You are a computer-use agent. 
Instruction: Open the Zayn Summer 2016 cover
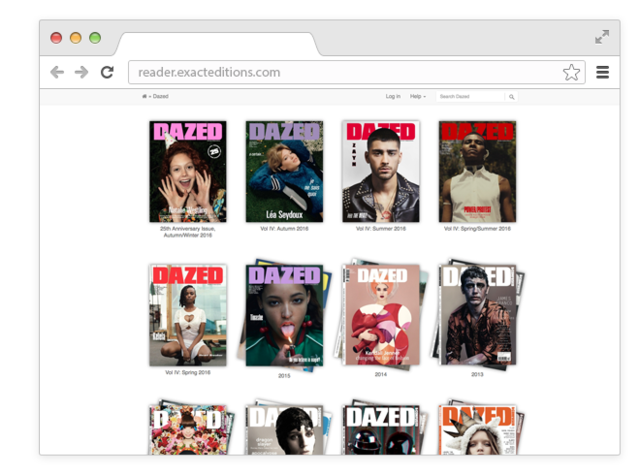[x=381, y=171]
